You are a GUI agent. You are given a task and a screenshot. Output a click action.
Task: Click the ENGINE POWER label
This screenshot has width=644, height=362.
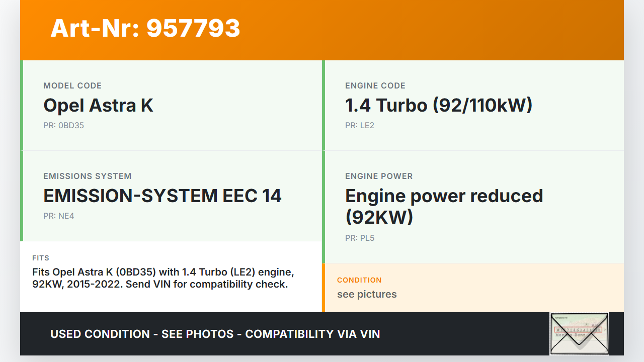378,176
